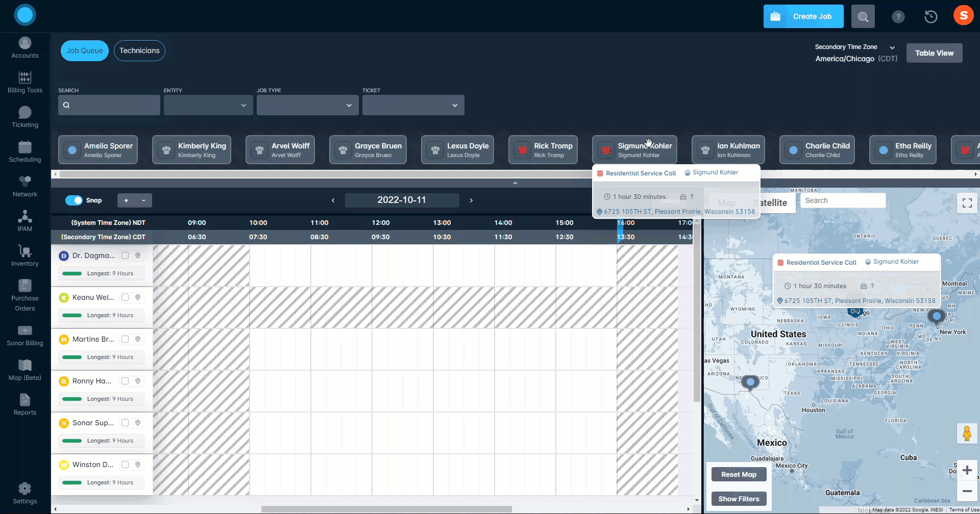Open Sonar Billing section
The width and height of the screenshot is (980, 514).
tap(24, 336)
